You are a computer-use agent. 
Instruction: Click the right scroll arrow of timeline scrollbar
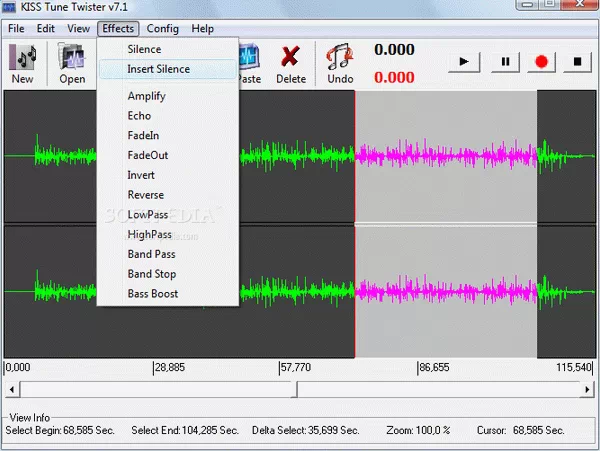587,389
